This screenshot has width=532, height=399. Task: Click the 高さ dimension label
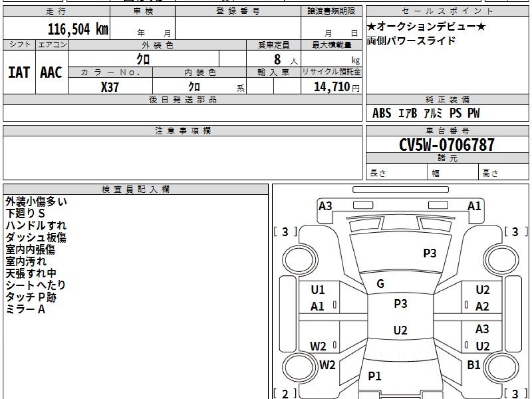[490, 174]
